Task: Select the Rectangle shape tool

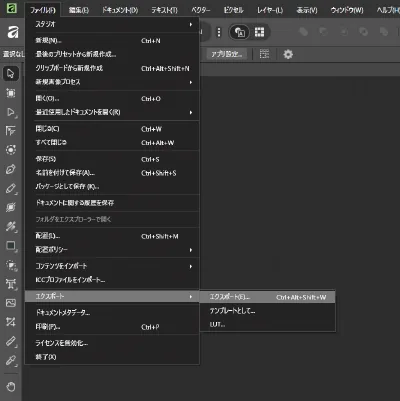Action: coord(11,246)
